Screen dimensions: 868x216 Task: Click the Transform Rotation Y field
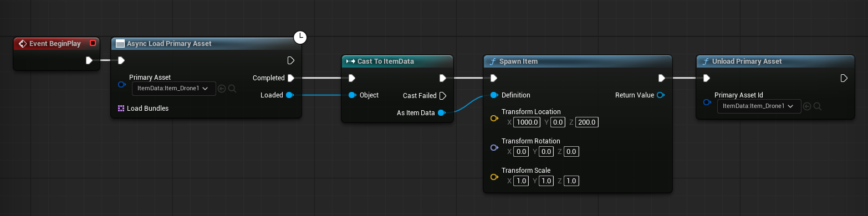coord(547,152)
